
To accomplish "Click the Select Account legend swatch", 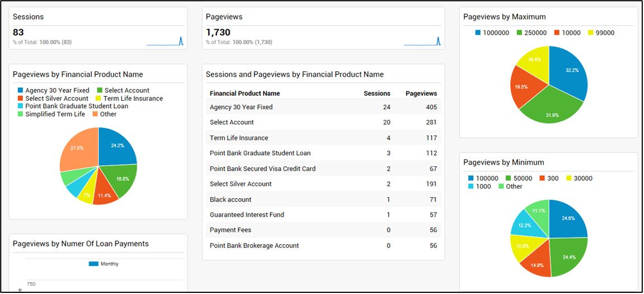I will pyautogui.click(x=100, y=90).
